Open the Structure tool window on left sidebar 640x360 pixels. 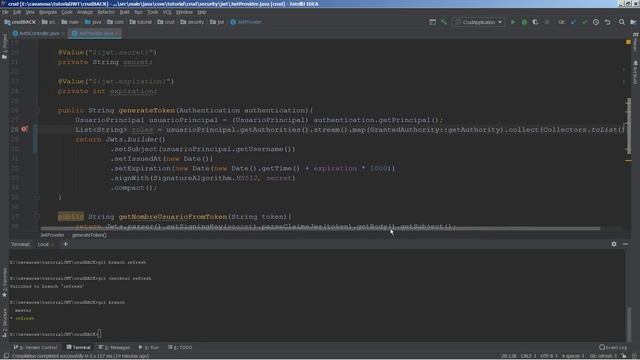4,322
